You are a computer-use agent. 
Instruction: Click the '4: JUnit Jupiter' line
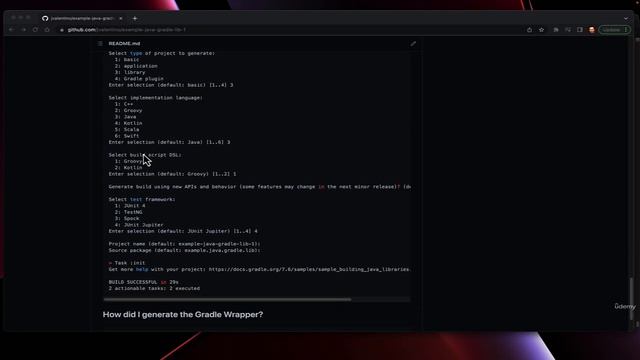[x=139, y=224]
